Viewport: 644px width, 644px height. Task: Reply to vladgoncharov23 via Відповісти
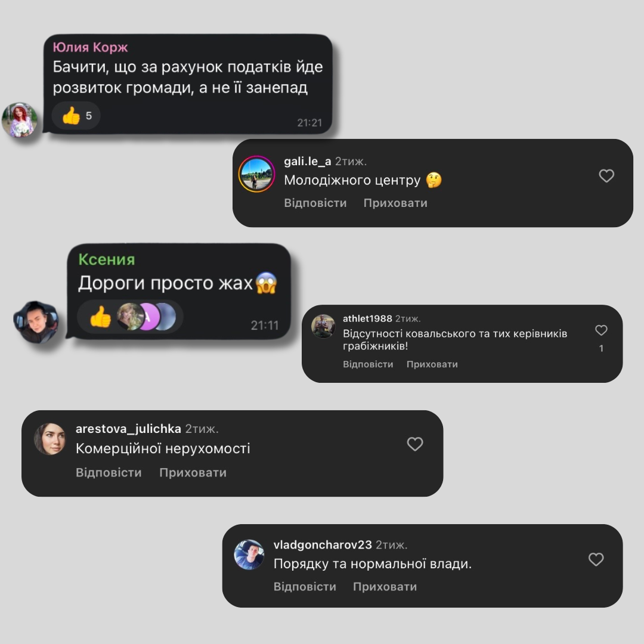point(305,587)
